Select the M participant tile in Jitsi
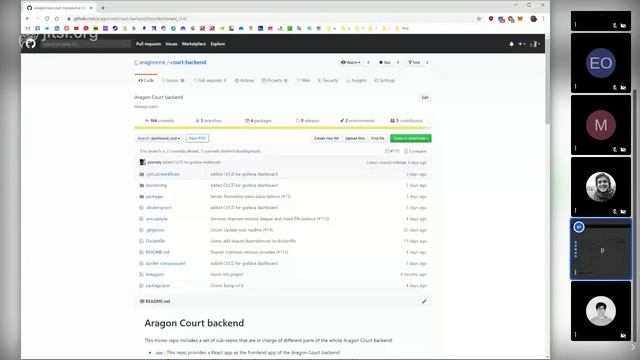 pos(600,125)
